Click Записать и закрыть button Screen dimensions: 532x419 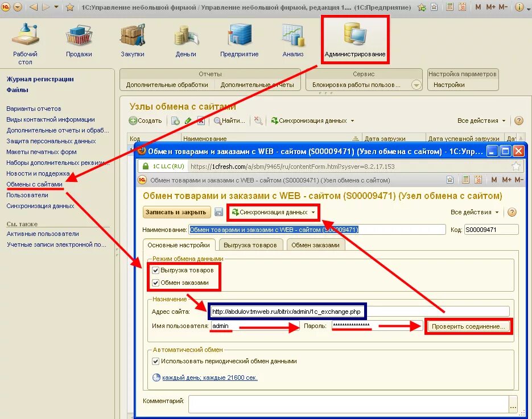176,212
